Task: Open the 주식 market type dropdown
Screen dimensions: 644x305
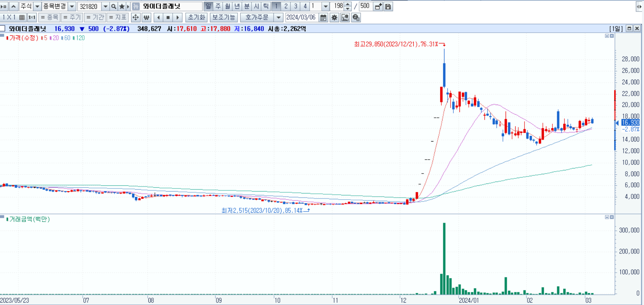Action: tap(37, 7)
